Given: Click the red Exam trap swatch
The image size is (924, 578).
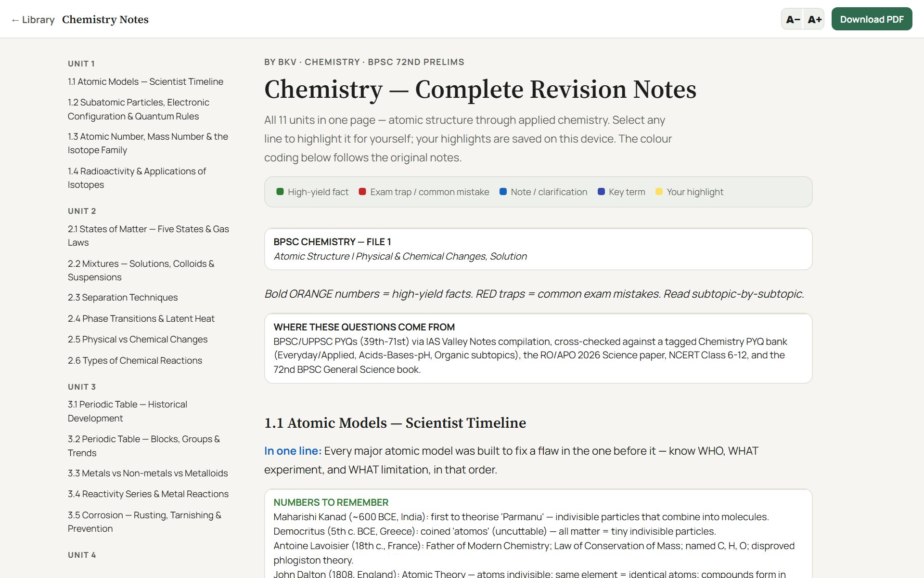Looking at the screenshot, I should (362, 192).
